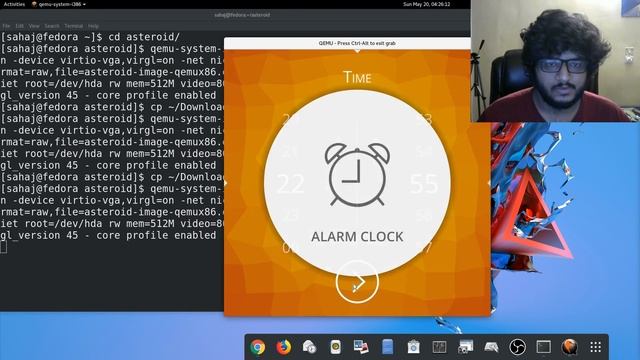Tap the Alarm Clock app icon

click(357, 174)
